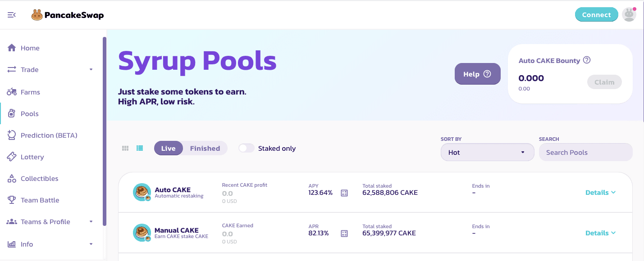Switch to Finished pools
This screenshot has height=261, width=644.
click(205, 148)
